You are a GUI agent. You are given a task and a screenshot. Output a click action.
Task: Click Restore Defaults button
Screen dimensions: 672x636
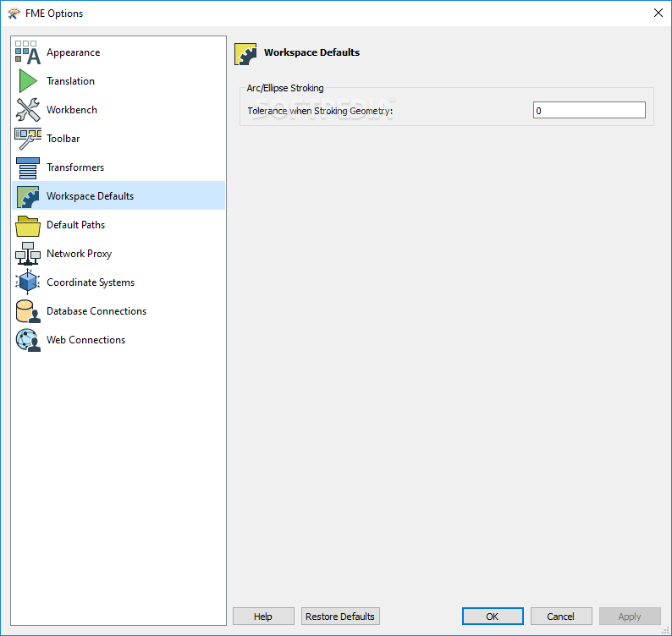point(340,617)
